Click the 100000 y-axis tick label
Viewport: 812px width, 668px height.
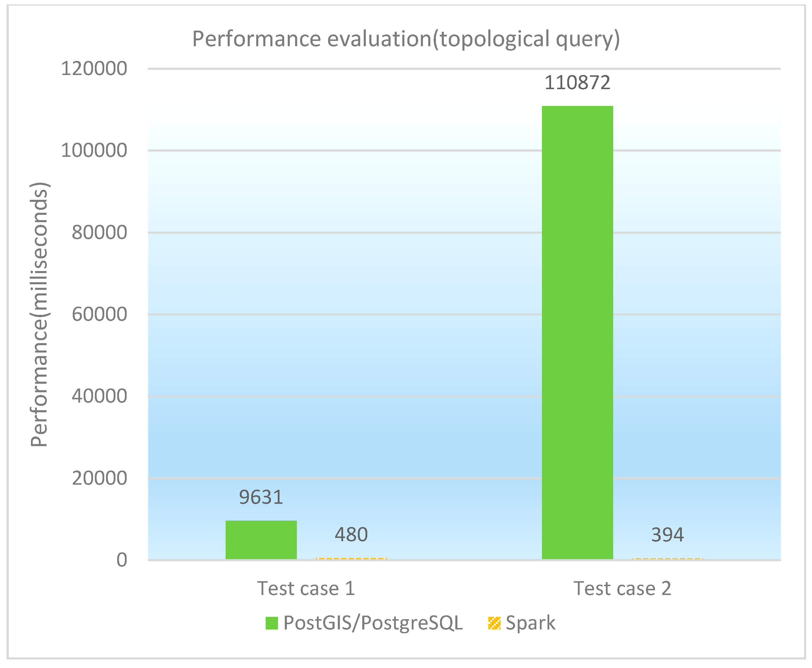[94, 150]
